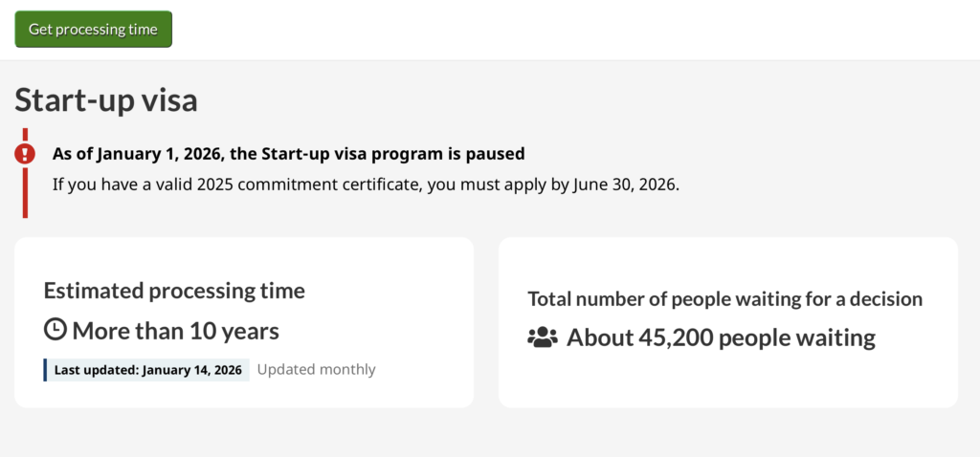Click the Last updated January 14 badge
This screenshot has height=457, width=980.
(x=147, y=370)
